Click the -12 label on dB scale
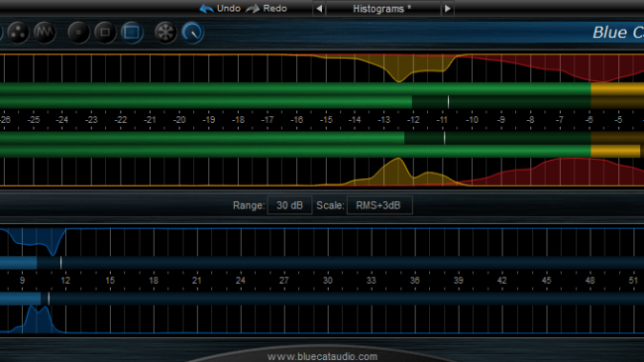The width and height of the screenshot is (644, 362). (x=413, y=120)
